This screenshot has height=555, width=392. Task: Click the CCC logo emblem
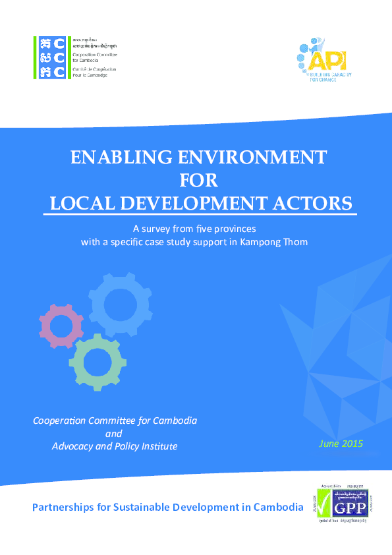[x=52, y=57]
